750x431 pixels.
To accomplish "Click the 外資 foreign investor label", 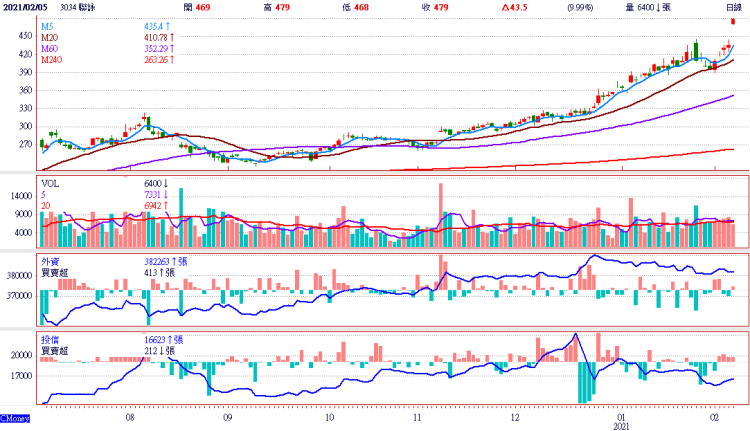I will pyautogui.click(x=50, y=260).
